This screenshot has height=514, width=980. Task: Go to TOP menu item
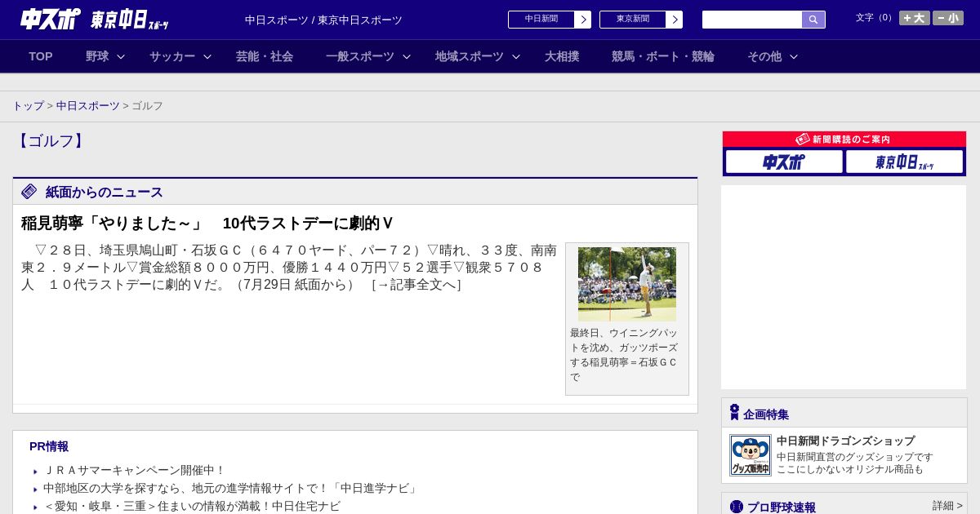tap(41, 56)
